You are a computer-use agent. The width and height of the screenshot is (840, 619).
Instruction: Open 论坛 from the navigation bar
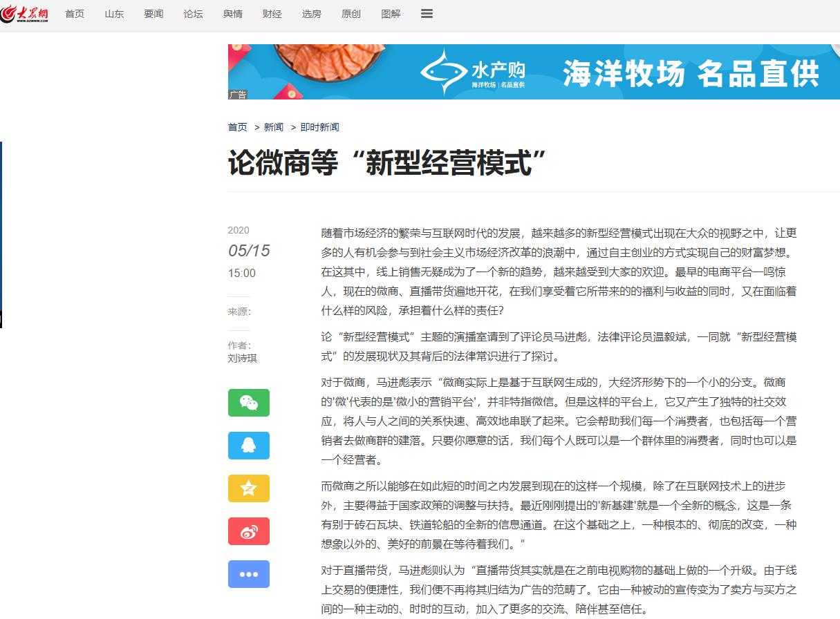pos(193,14)
